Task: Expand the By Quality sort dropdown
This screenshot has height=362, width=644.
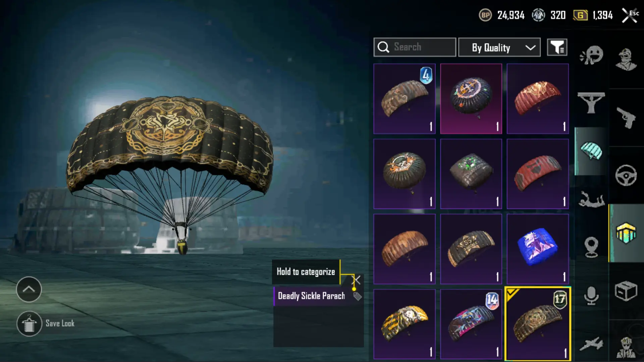Action: (x=499, y=47)
